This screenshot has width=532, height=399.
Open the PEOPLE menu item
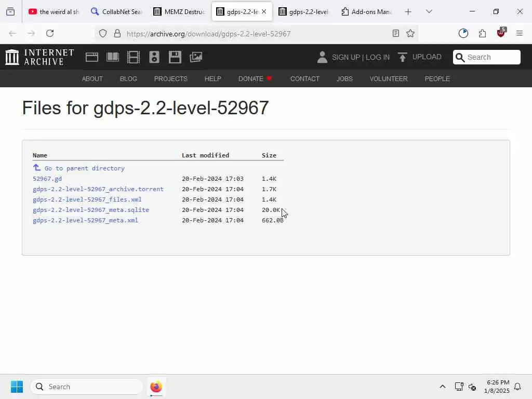coord(437,79)
